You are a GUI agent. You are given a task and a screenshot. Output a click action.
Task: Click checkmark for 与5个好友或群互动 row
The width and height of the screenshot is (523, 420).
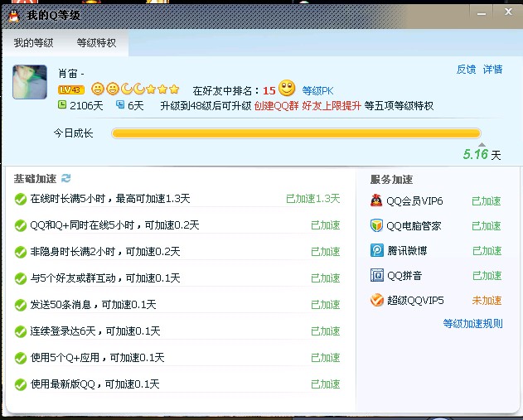(21, 278)
